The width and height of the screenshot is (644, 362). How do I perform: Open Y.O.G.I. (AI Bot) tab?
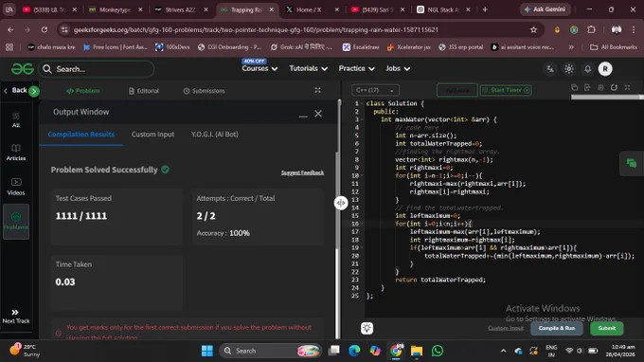(214, 135)
